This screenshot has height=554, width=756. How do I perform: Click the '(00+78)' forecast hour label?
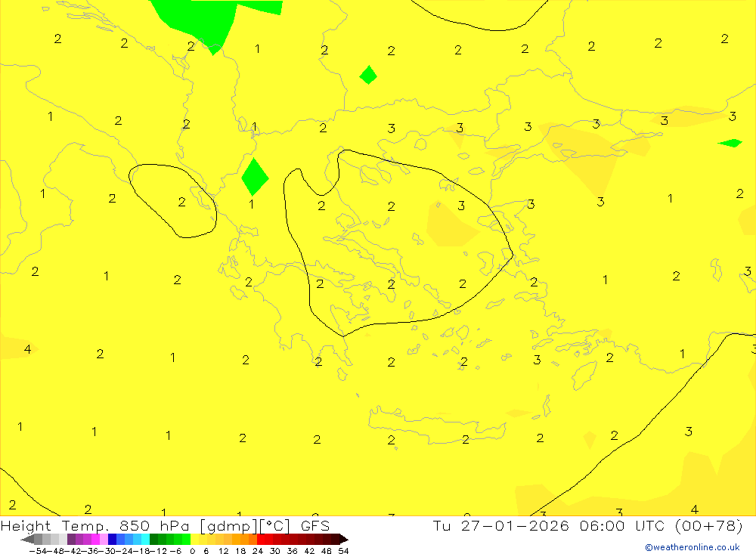click(x=708, y=525)
